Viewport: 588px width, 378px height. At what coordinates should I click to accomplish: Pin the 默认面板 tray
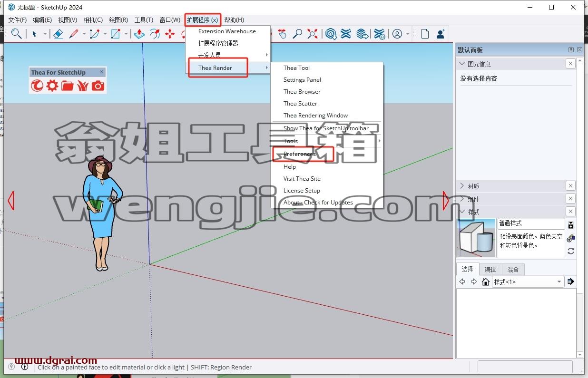pyautogui.click(x=571, y=50)
